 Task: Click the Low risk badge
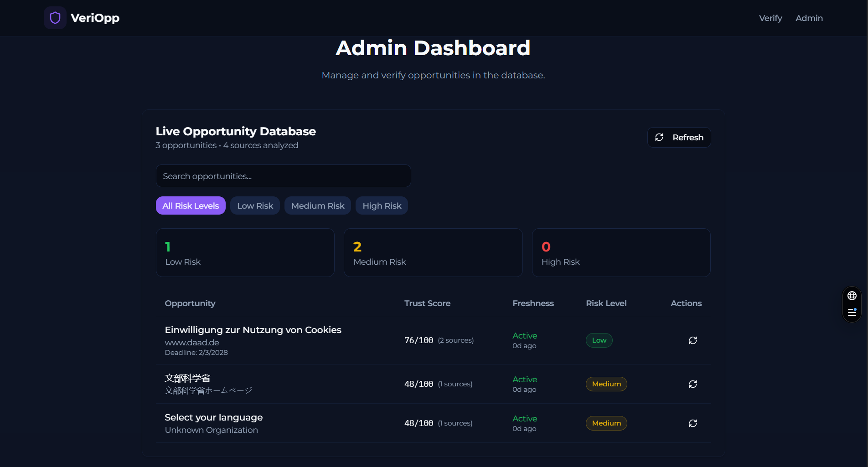pos(599,340)
